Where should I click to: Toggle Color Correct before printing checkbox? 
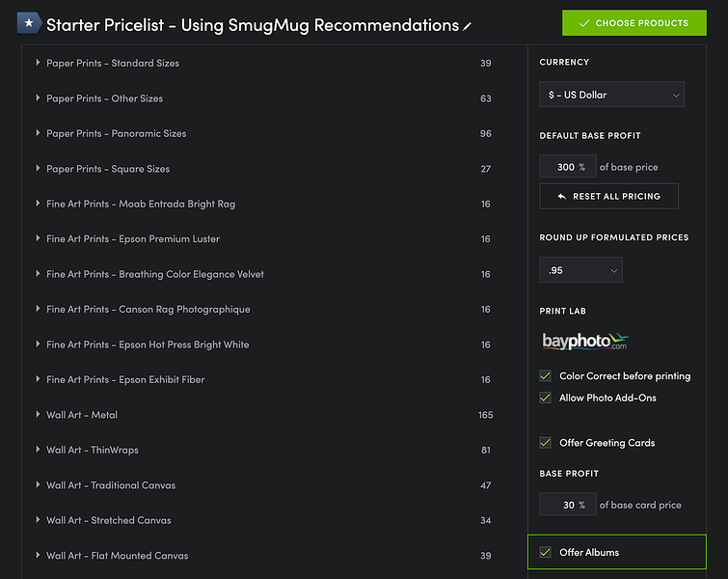[546, 376]
